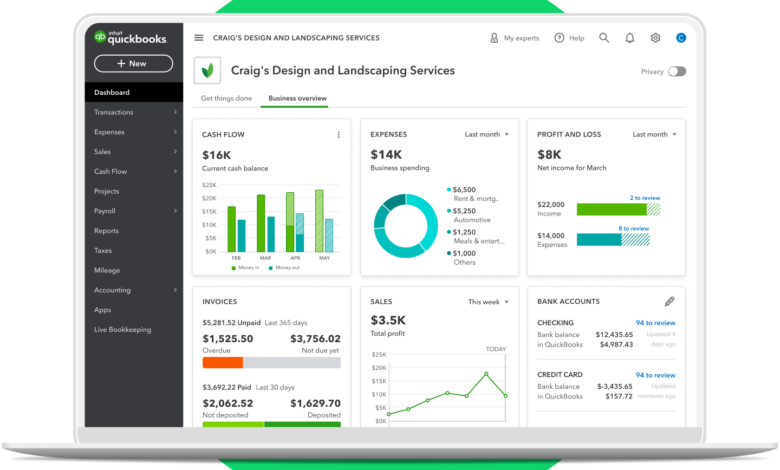Click the $1,525.50 overdue amount

coord(227,339)
